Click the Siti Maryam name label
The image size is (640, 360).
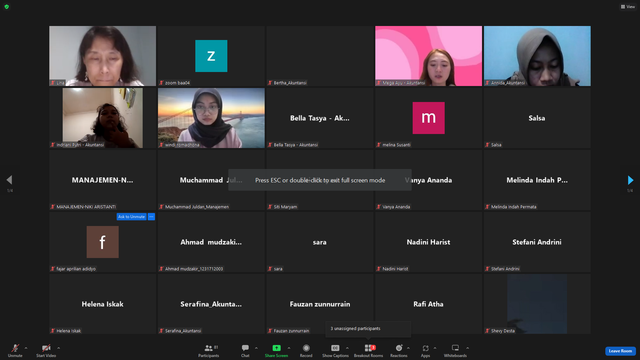[285, 207]
